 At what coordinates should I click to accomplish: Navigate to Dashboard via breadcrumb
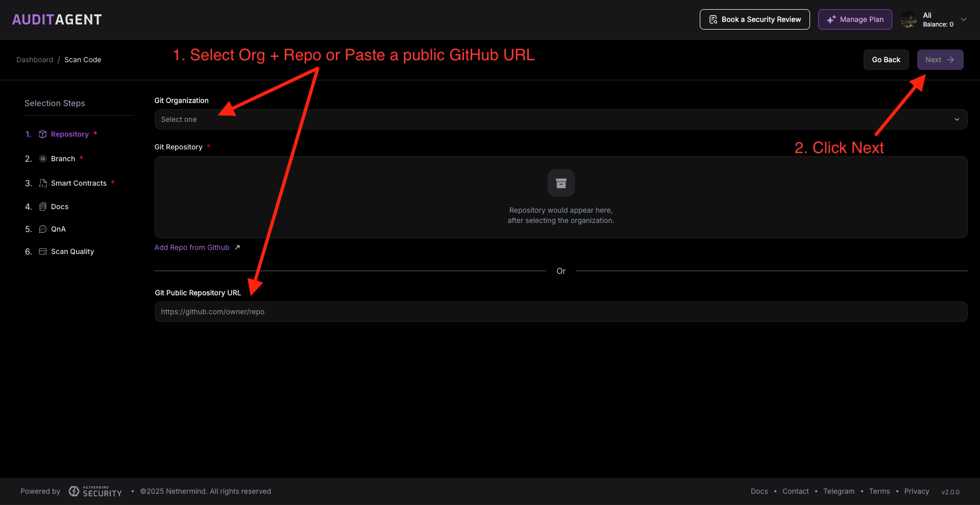(x=35, y=59)
